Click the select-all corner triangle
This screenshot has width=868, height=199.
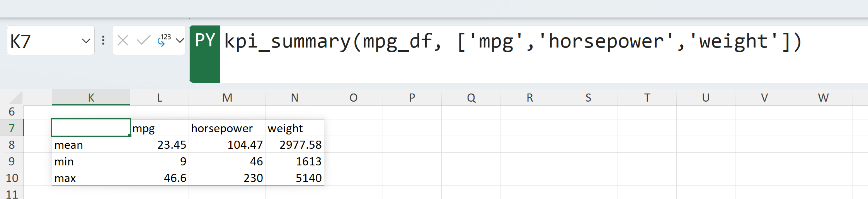pyautogui.click(x=15, y=97)
